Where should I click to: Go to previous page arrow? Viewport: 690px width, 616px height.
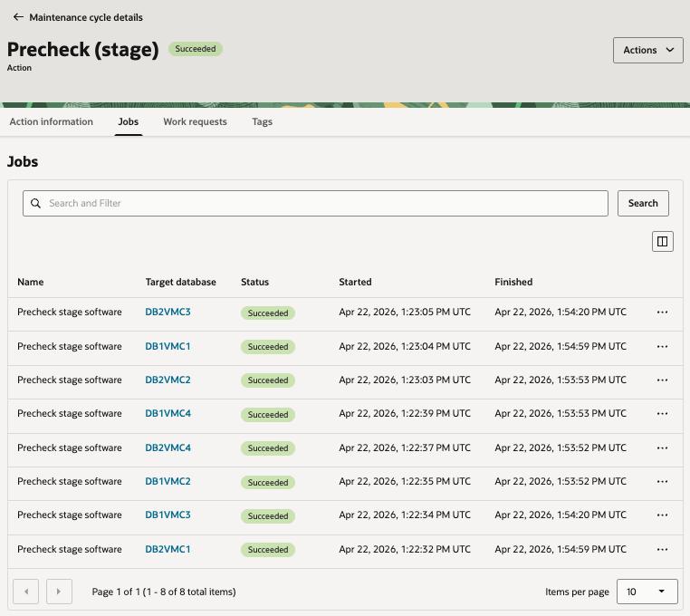tap(26, 592)
